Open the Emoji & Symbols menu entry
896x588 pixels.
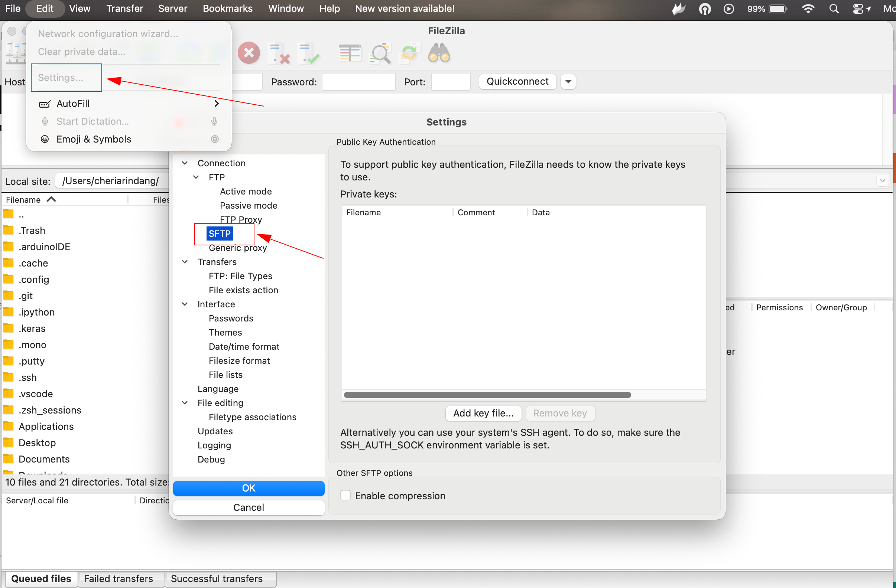(x=94, y=139)
